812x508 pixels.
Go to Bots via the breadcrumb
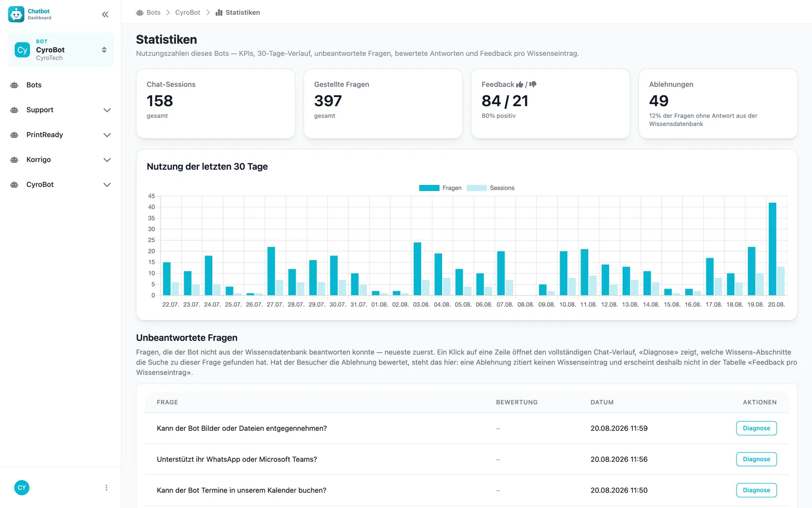point(153,12)
